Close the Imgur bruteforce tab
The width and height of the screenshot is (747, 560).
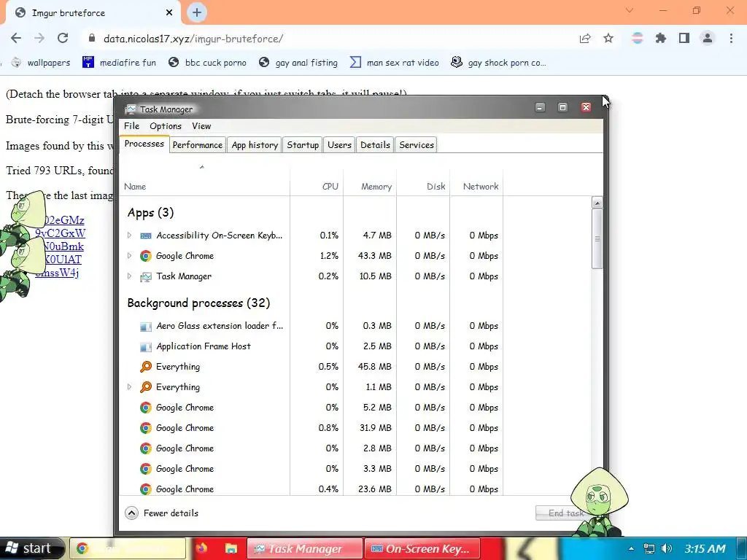pos(169,13)
